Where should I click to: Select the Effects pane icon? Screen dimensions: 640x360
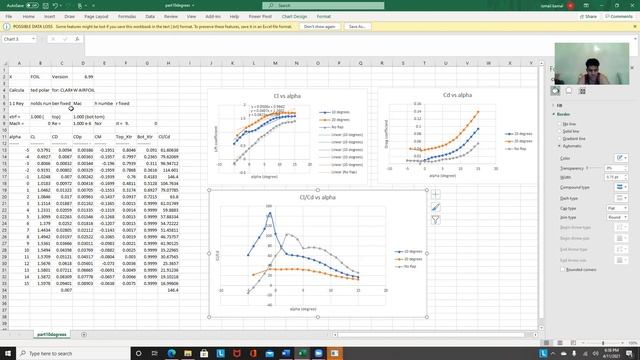tap(569, 91)
